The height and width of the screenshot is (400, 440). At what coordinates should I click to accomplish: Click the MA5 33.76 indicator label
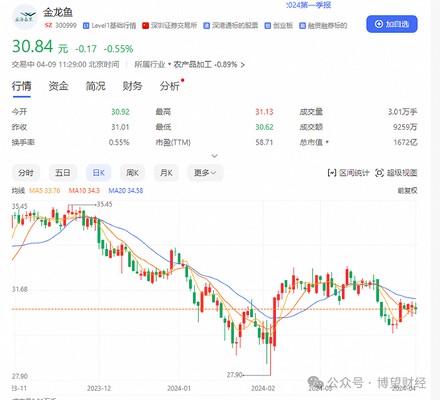click(x=45, y=191)
